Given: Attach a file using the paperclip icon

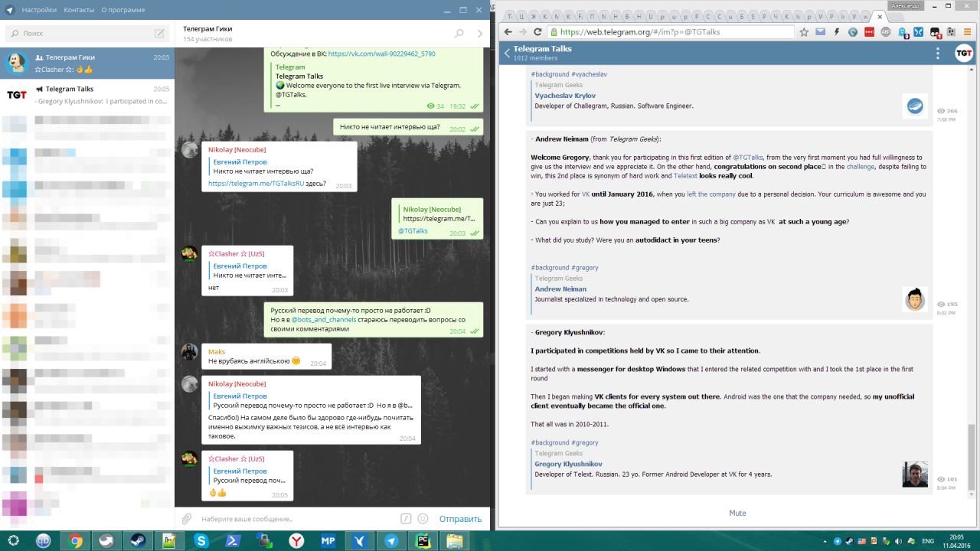Looking at the screenshot, I should tap(187, 519).
